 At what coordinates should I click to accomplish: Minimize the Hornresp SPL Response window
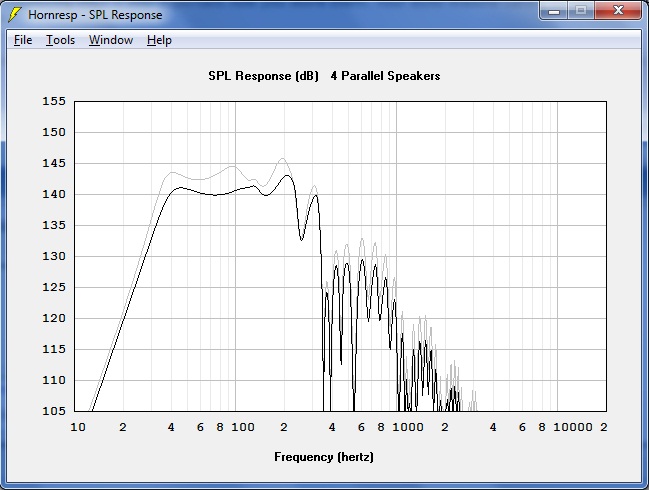pos(554,11)
